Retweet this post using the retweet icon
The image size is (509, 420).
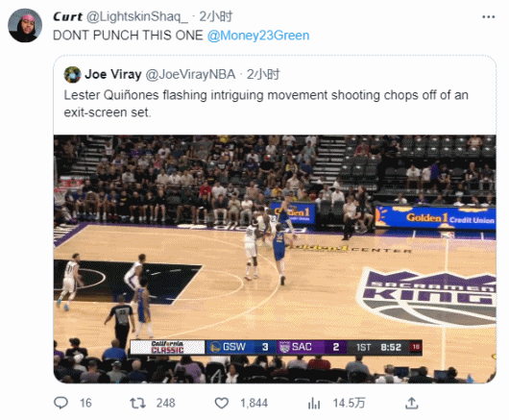coord(137,404)
